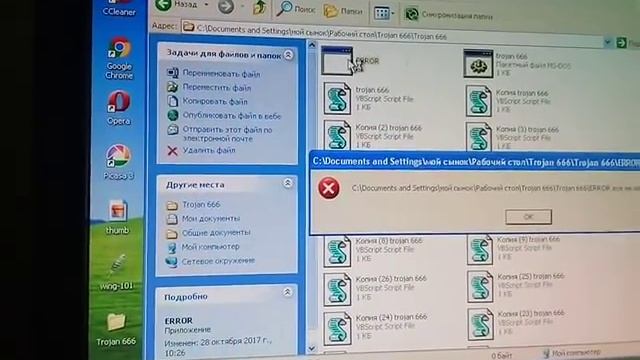The width and height of the screenshot is (640, 360).
Task: Click the Go button beside address bar
Action: [x=622, y=42]
